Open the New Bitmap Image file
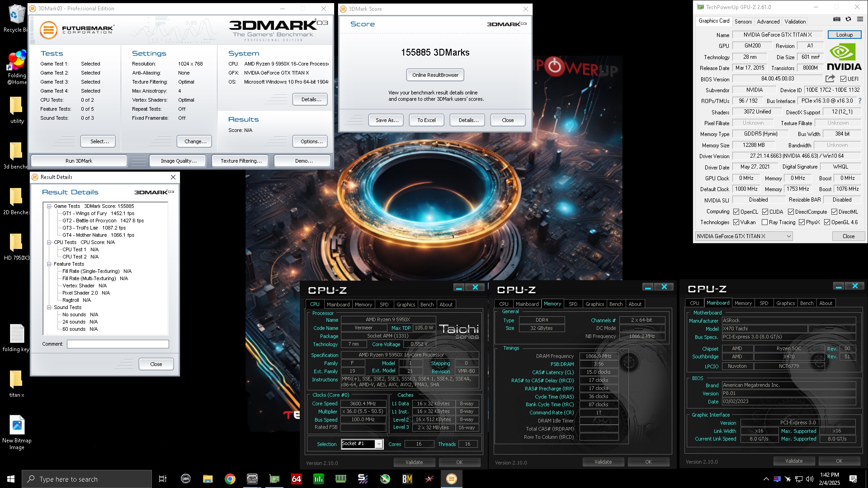 point(17,432)
